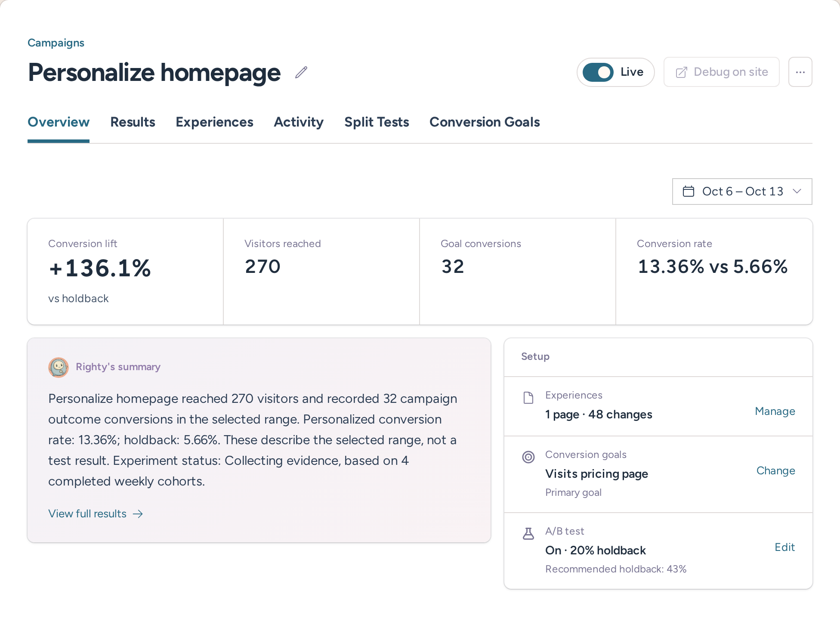Click the Primary goal label

pos(573,492)
